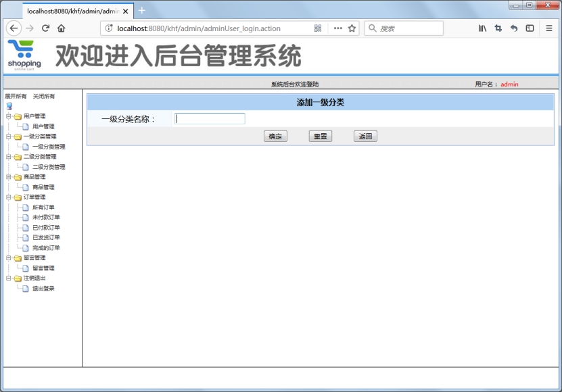Image resolution: width=562 pixels, height=392 pixels.
Task: Collapse the 一级分类管理 tree node
Action: 9,137
